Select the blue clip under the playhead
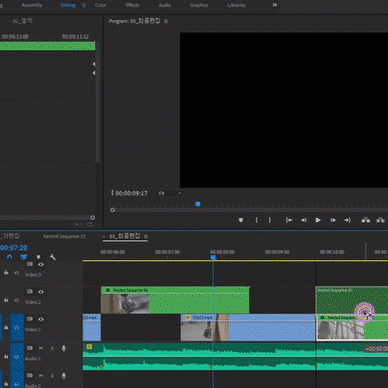The height and width of the screenshot is (388, 388). pyautogui.click(x=248, y=327)
